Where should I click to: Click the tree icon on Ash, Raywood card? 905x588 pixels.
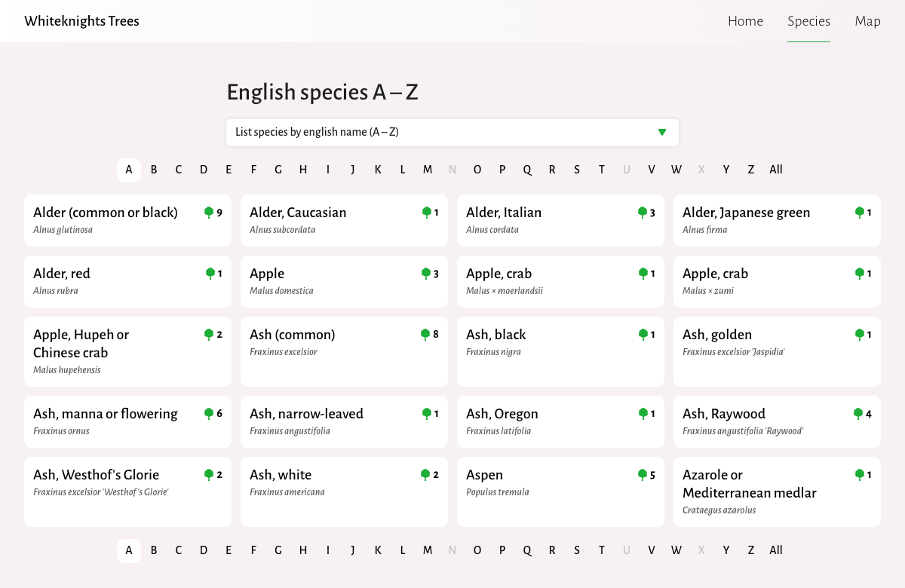tap(857, 413)
